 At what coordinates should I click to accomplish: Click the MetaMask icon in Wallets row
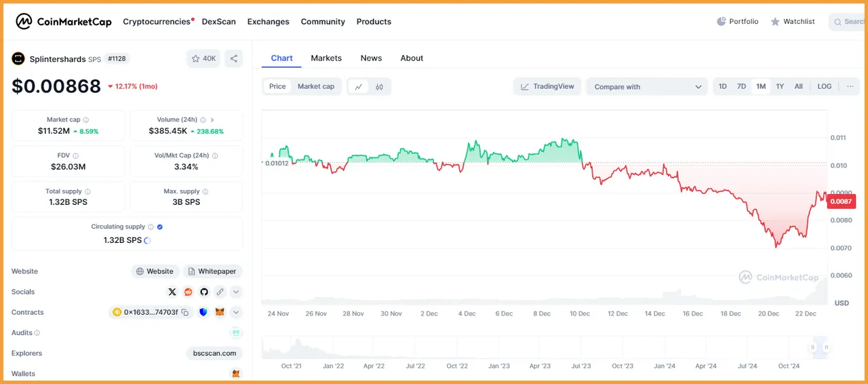[236, 374]
